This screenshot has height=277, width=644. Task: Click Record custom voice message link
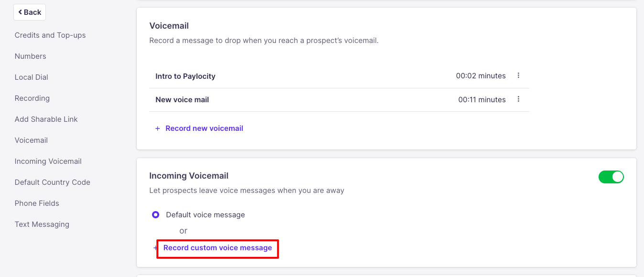218,248
